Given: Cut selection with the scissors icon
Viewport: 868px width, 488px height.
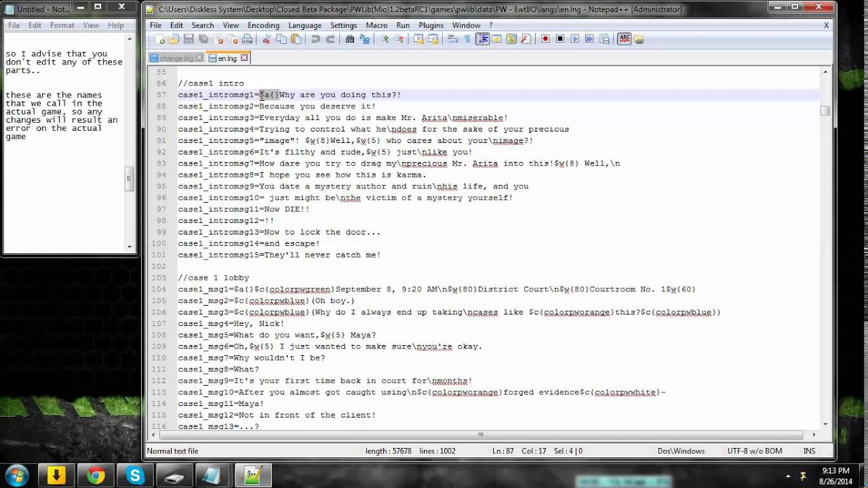Looking at the screenshot, I should 267,39.
